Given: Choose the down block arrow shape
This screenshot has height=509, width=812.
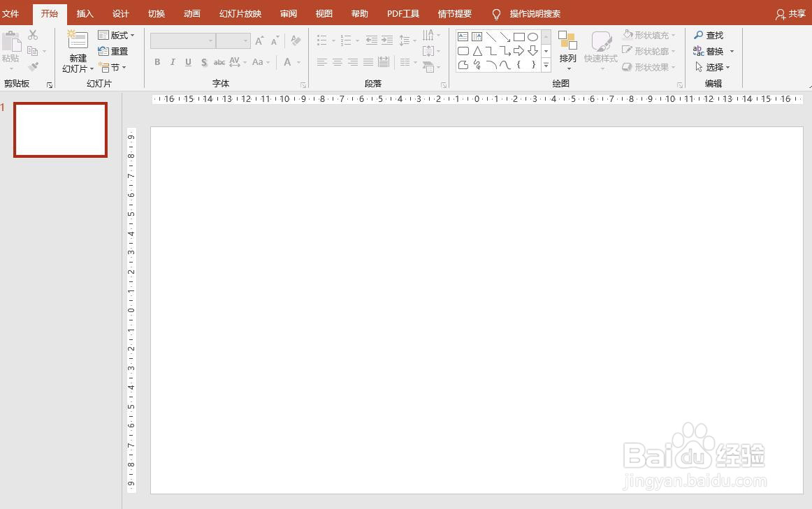Looking at the screenshot, I should click(x=533, y=51).
